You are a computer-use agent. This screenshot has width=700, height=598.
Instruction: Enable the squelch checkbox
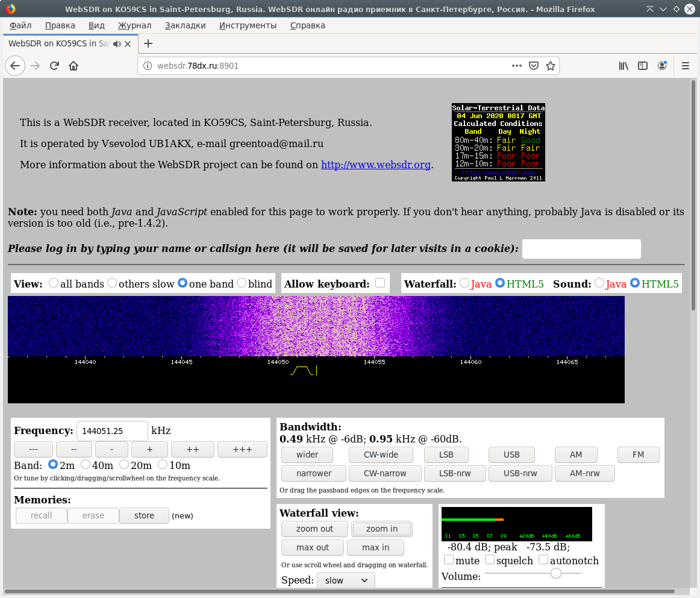tap(490, 559)
